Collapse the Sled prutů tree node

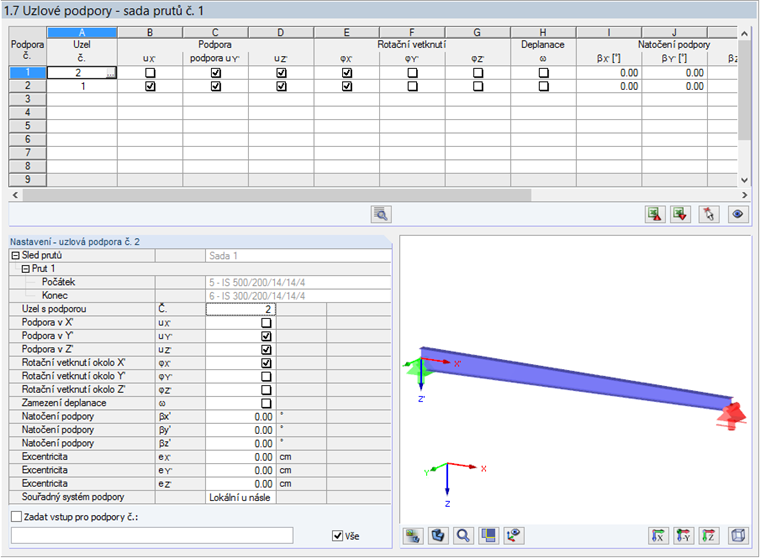point(16,255)
